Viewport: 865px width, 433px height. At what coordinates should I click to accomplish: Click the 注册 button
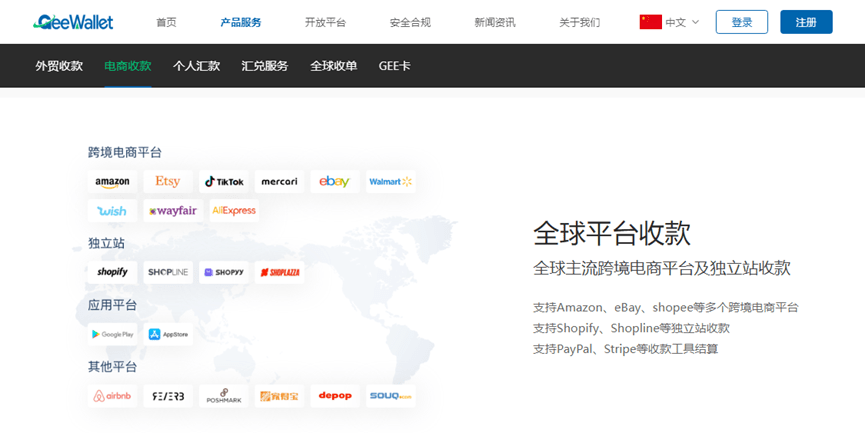(x=806, y=22)
